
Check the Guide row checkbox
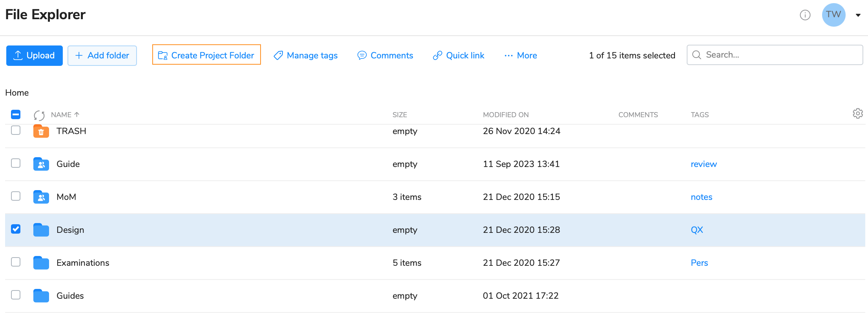(x=16, y=163)
